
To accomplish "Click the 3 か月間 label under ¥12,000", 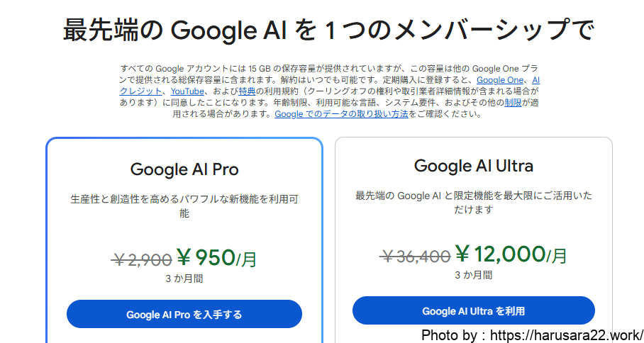I will coord(473,274).
